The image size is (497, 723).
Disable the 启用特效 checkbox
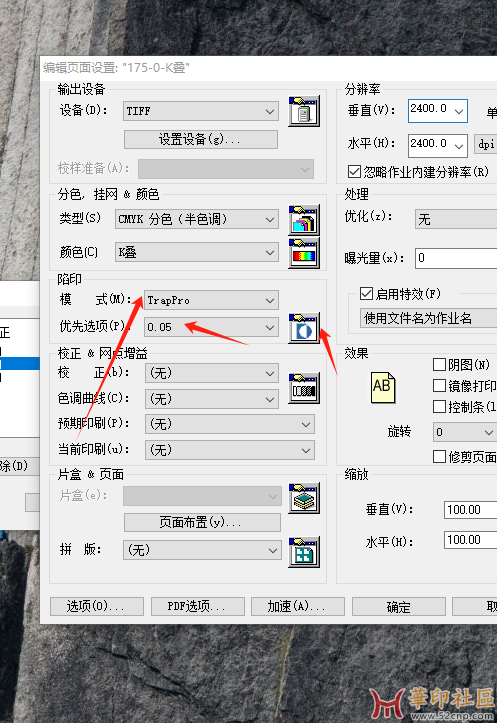pyautogui.click(x=366, y=293)
